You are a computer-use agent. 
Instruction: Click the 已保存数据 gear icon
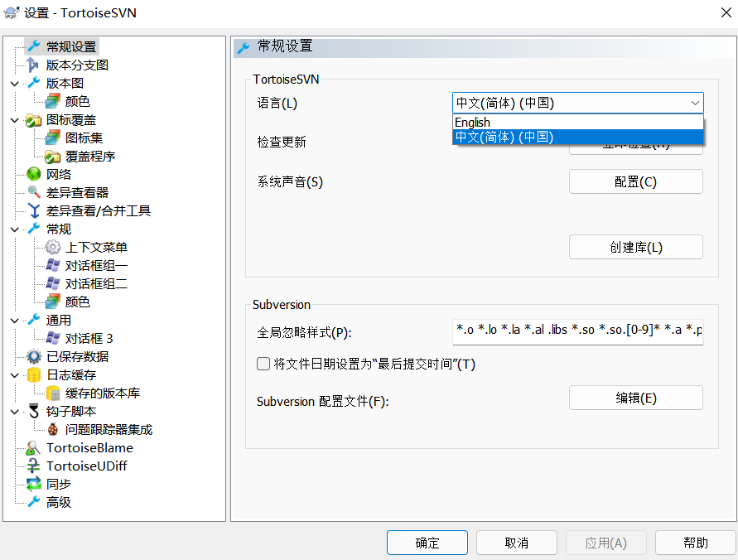[34, 356]
